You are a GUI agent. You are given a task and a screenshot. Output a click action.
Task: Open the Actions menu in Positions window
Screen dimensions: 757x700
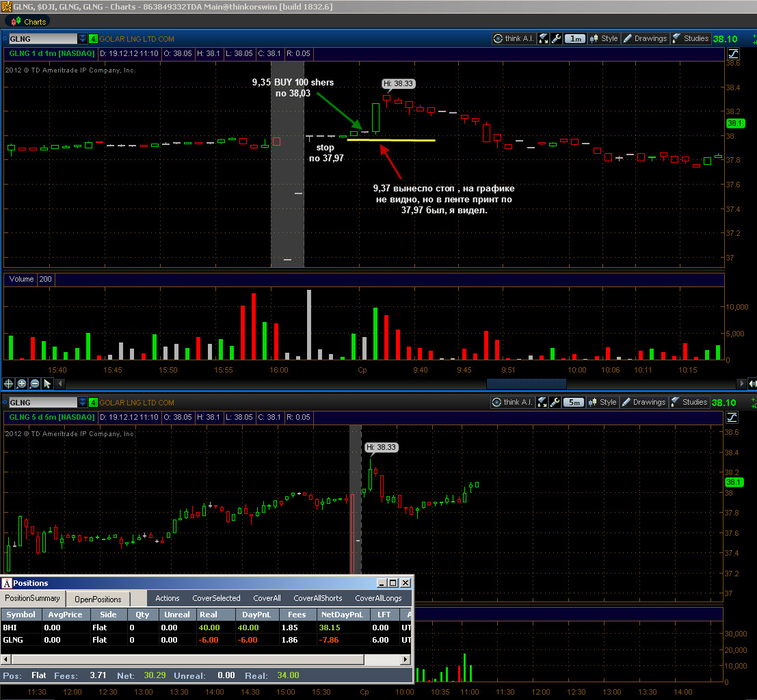point(168,598)
